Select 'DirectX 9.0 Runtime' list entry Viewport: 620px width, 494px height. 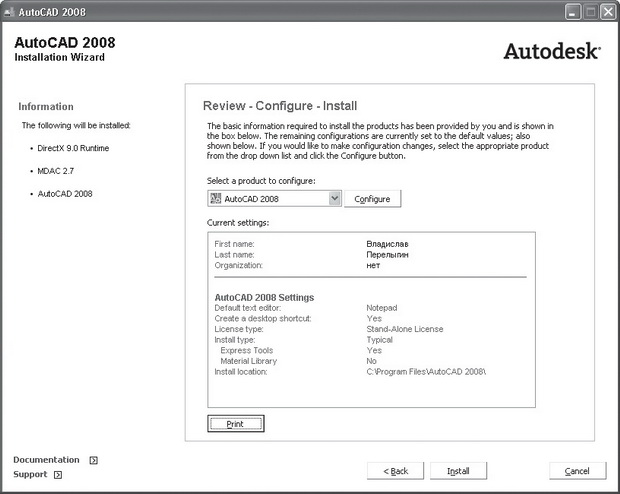click(73, 148)
